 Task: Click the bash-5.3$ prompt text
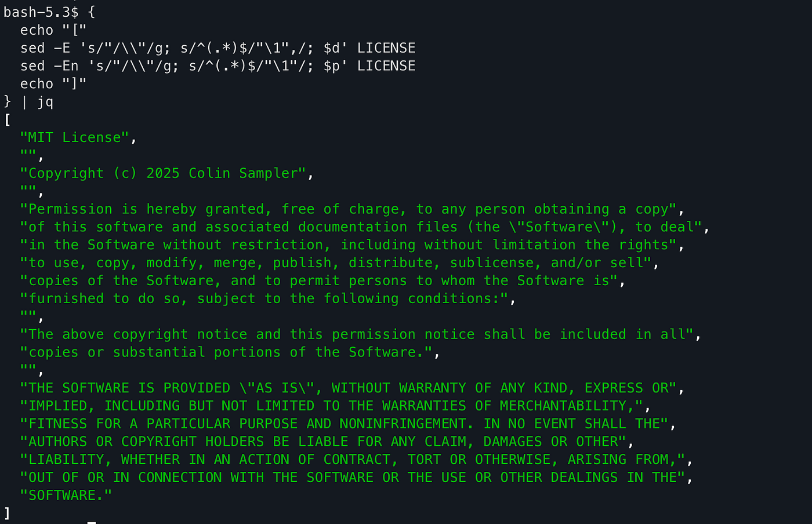[41, 12]
